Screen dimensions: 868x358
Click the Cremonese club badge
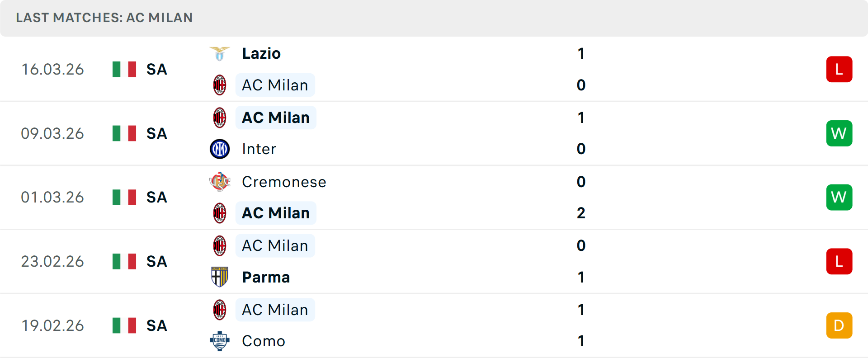220,182
